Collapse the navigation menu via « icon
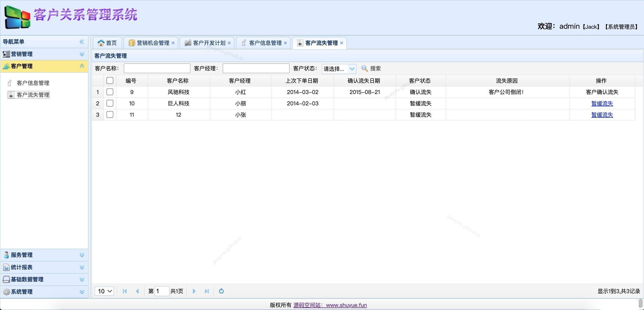This screenshot has height=310, width=644. [x=82, y=42]
